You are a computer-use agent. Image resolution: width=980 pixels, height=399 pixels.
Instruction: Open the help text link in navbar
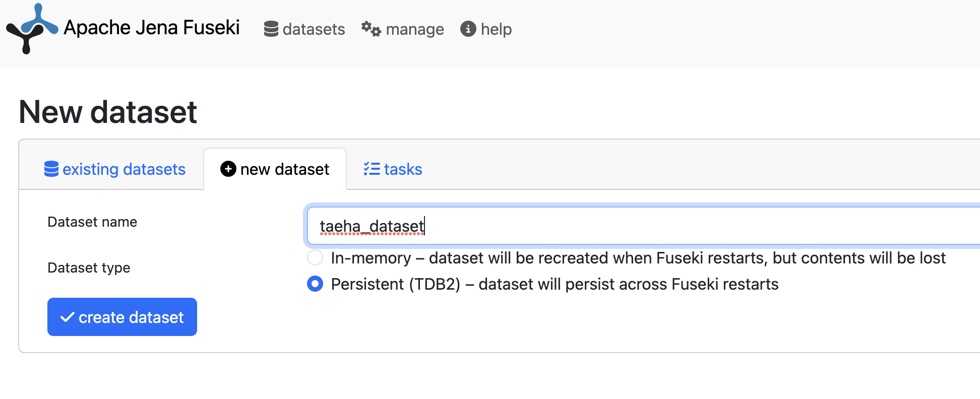coord(496,29)
